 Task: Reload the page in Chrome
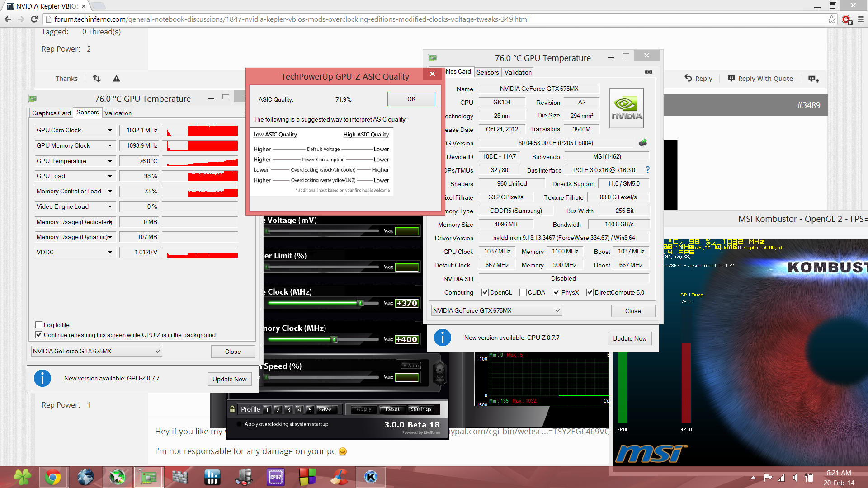[34, 19]
